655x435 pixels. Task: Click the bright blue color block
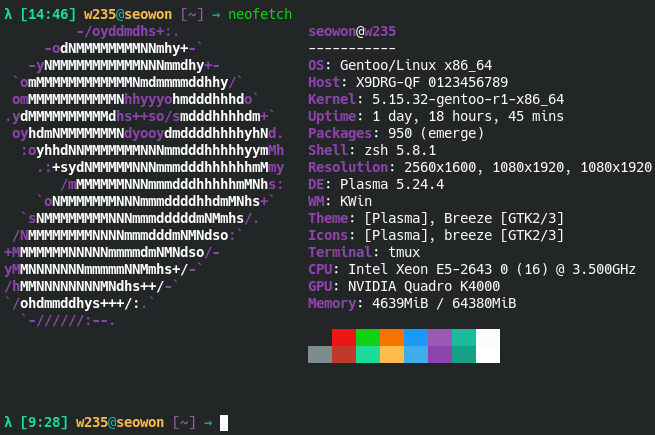pyautogui.click(x=416, y=337)
